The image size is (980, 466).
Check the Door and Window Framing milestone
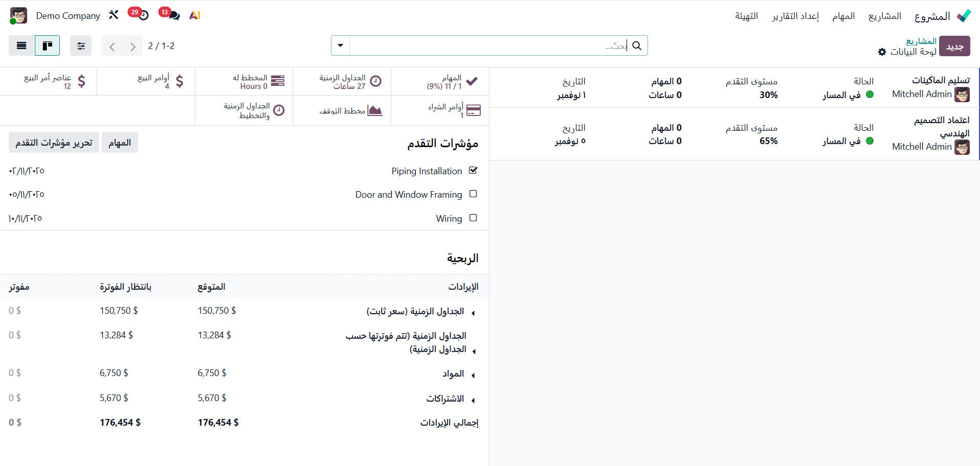473,194
